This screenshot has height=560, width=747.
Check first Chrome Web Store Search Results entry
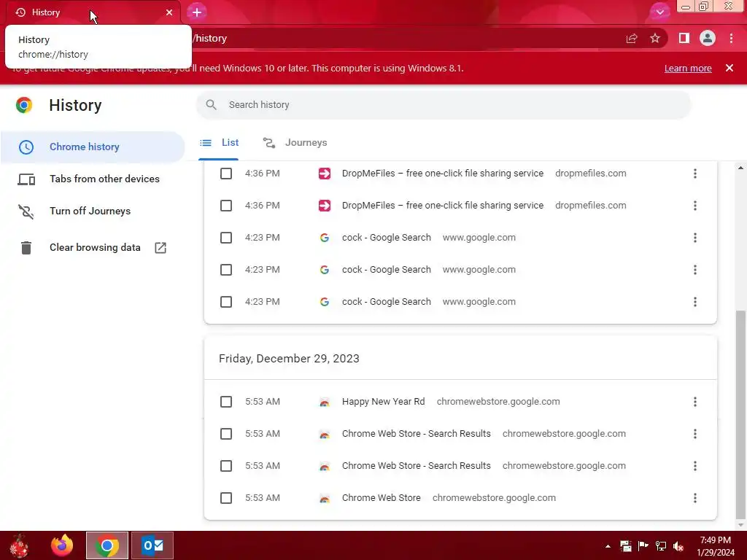tap(226, 434)
